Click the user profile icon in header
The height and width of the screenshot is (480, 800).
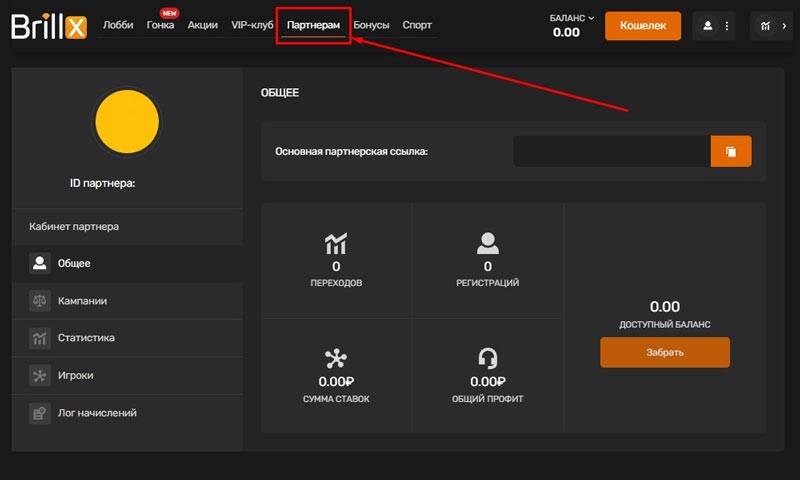pos(708,26)
